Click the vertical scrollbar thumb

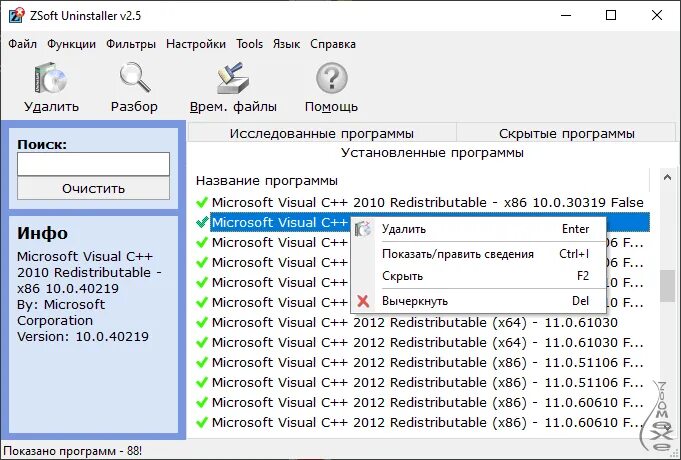(667, 286)
